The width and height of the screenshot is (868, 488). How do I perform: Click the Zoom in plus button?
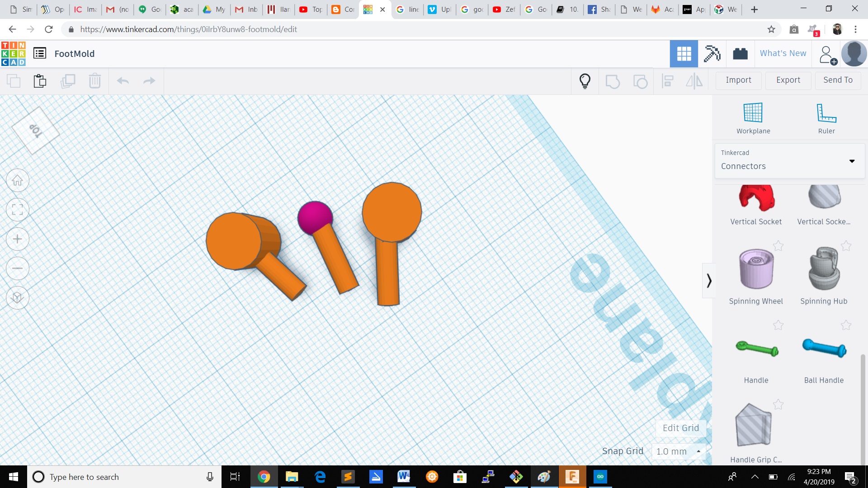point(18,239)
